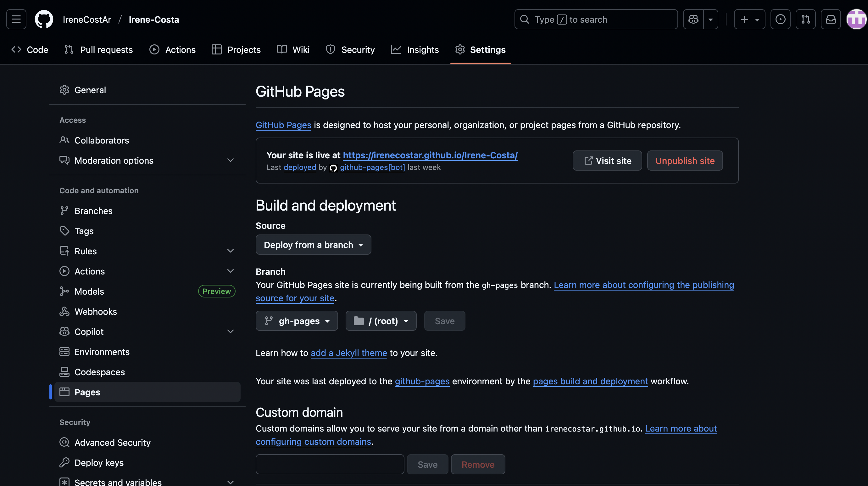868x486 pixels.
Task: Click the search bar
Action: 596,19
